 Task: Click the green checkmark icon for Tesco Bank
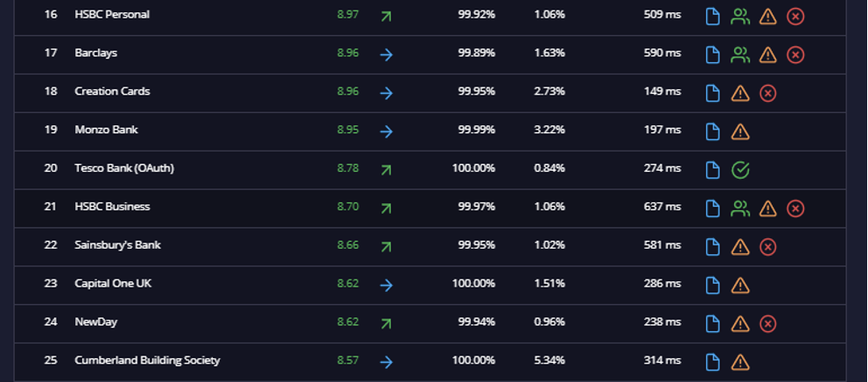point(740,170)
